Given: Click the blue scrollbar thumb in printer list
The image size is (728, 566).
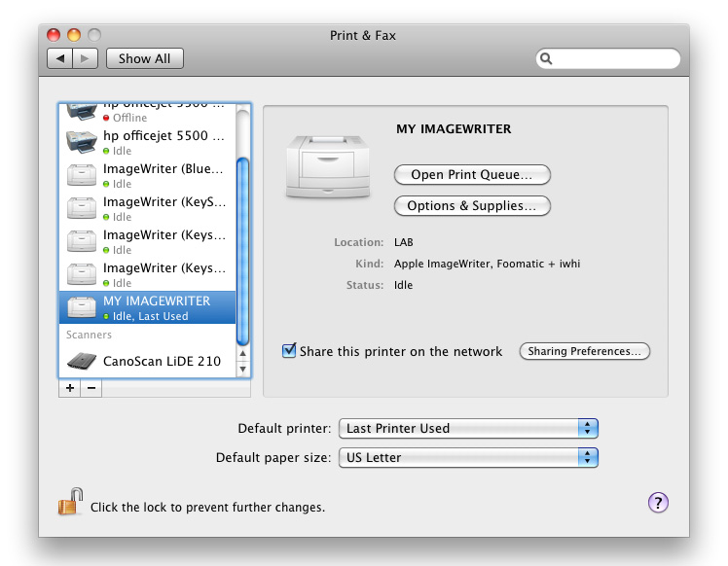Looking at the screenshot, I should tap(242, 252).
